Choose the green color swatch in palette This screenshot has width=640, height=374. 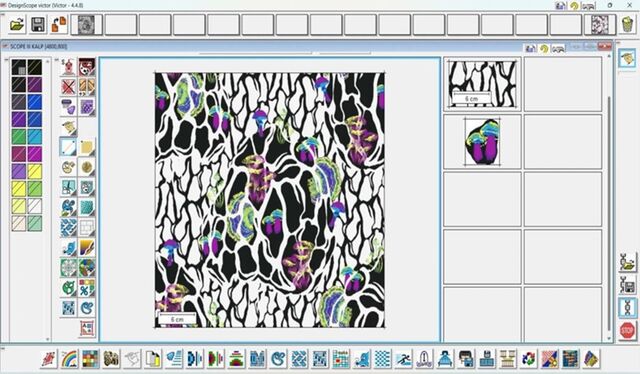(x=18, y=137)
